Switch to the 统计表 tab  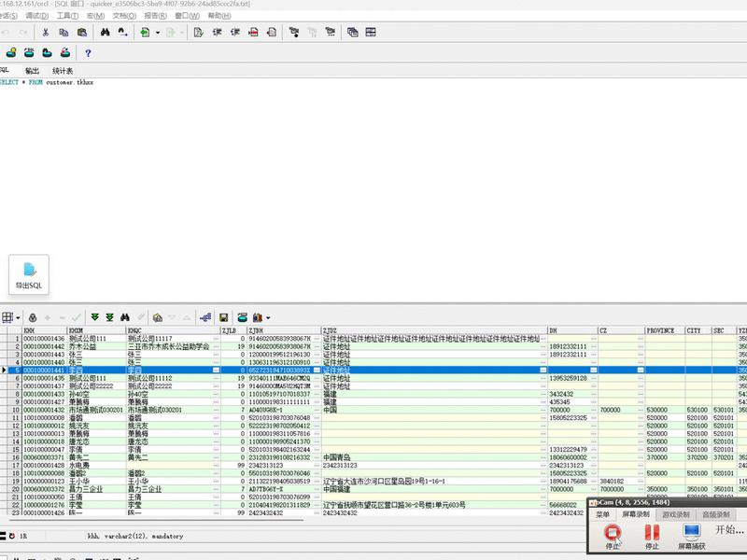click(x=63, y=71)
